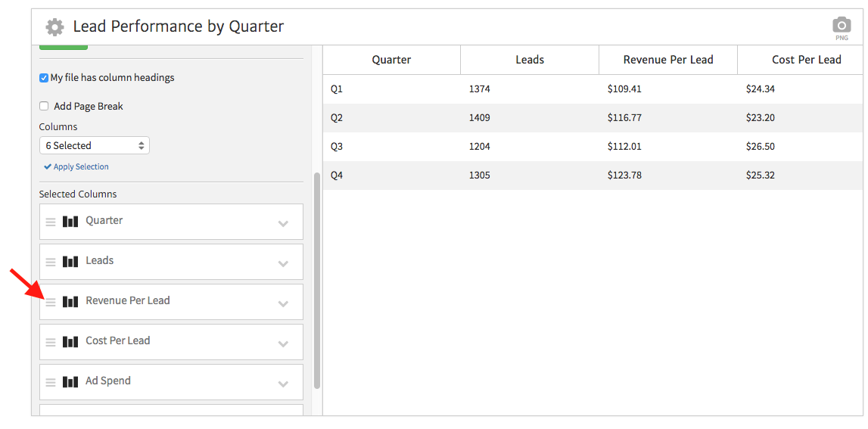This screenshot has width=868, height=429.
Task: Open the widget settings gear icon
Action: click(54, 27)
